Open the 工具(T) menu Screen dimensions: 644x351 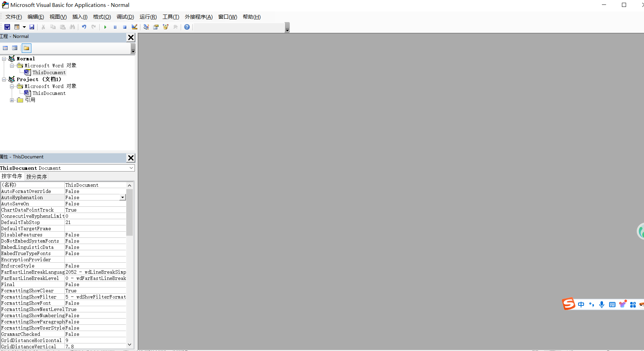tap(171, 17)
